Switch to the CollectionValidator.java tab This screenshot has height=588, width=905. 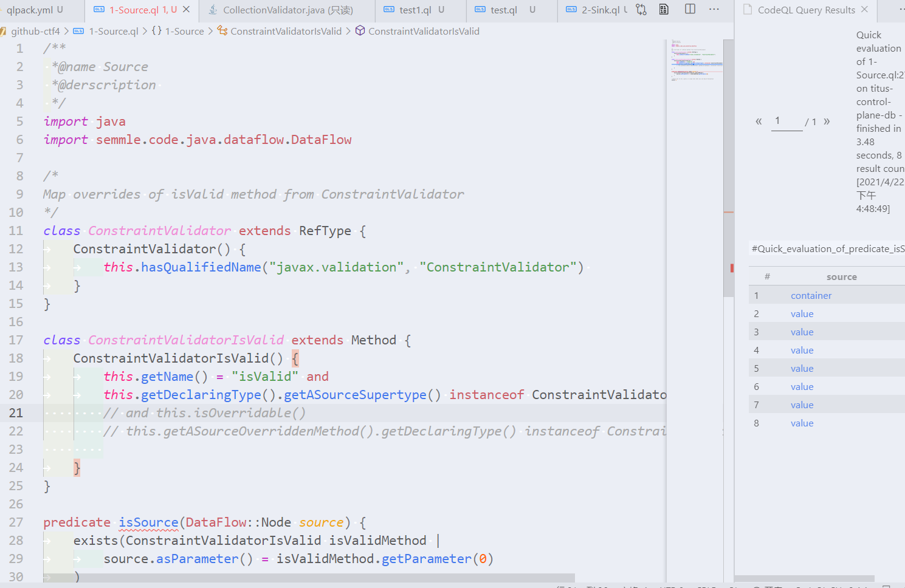pos(280,10)
